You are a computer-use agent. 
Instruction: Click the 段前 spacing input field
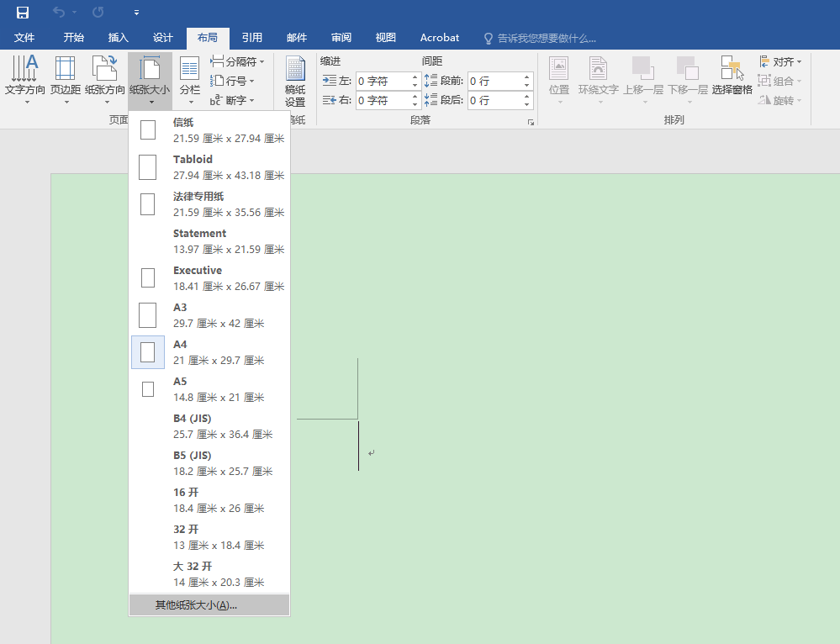point(495,81)
